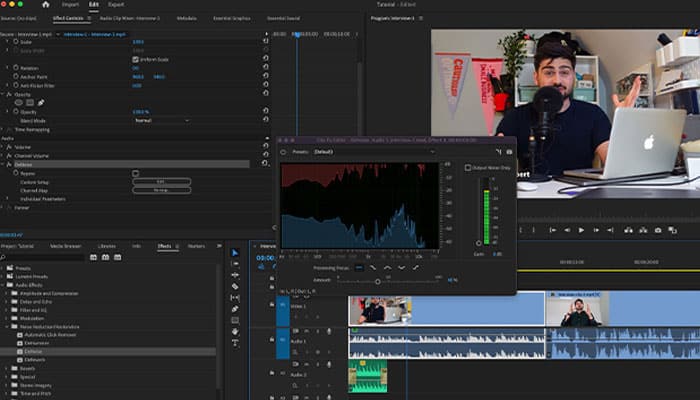Open the Export workspace tab
This screenshot has height=400, width=700.
tap(116, 4)
